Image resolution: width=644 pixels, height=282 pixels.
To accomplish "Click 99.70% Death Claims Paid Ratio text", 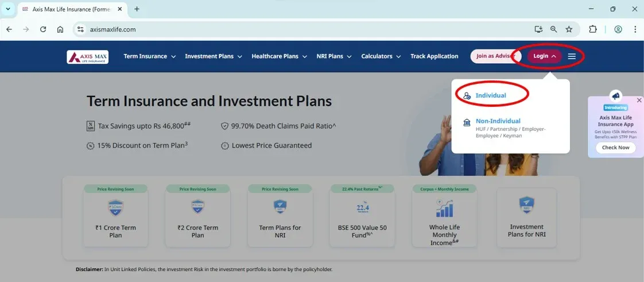I will (284, 126).
